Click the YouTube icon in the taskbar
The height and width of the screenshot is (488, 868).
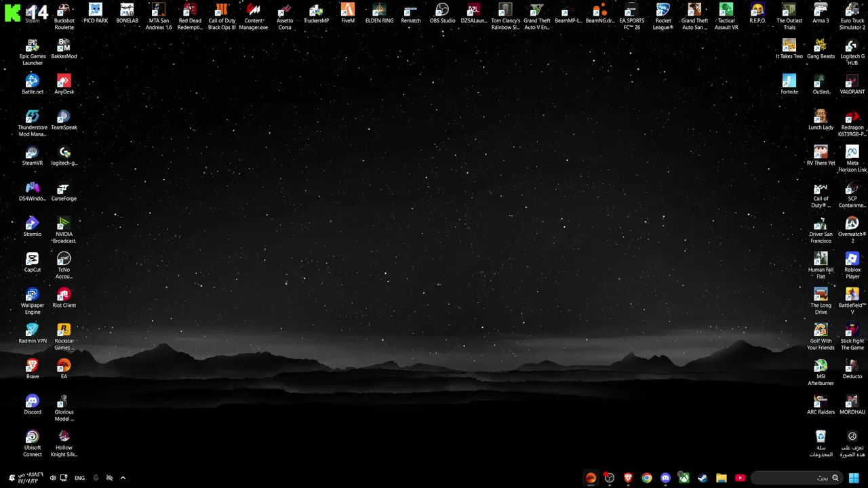pyautogui.click(x=740, y=478)
